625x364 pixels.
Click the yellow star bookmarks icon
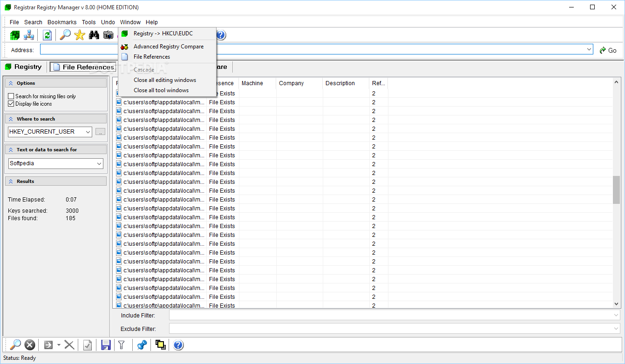pos(80,35)
